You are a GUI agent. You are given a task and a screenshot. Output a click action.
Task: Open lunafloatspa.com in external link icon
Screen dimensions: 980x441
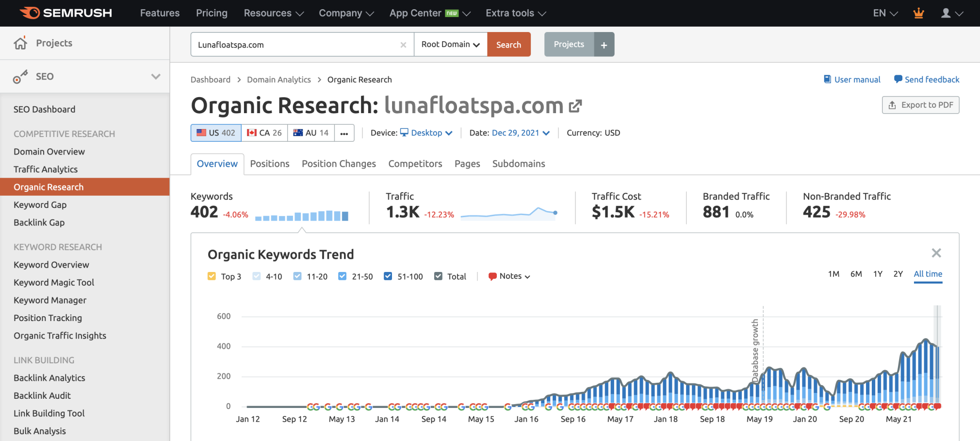click(575, 105)
